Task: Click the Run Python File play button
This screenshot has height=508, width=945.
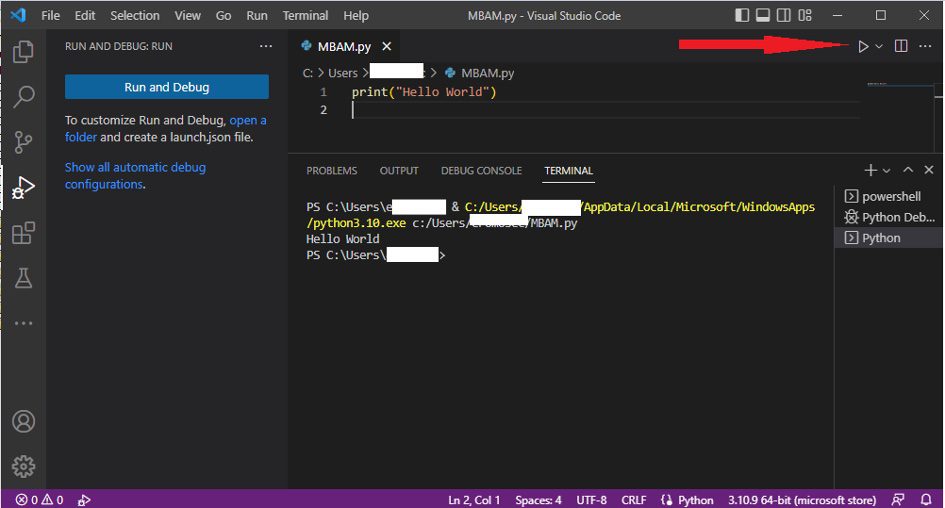Action: [x=863, y=46]
